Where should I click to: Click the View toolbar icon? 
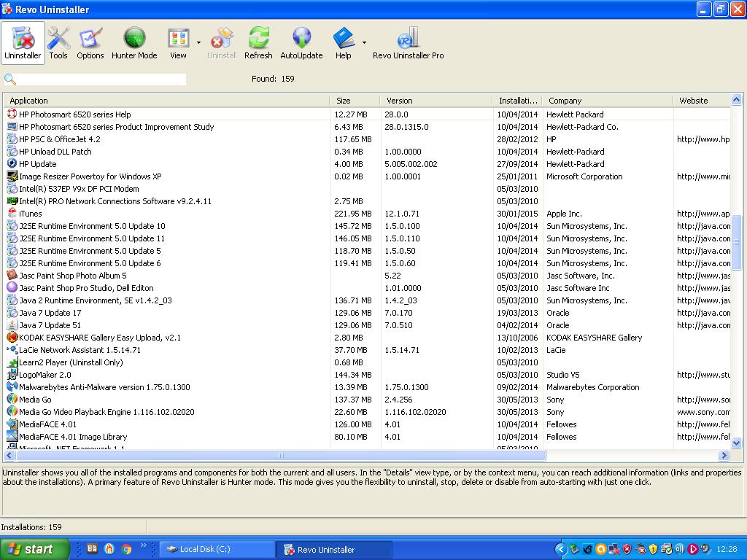(178, 43)
